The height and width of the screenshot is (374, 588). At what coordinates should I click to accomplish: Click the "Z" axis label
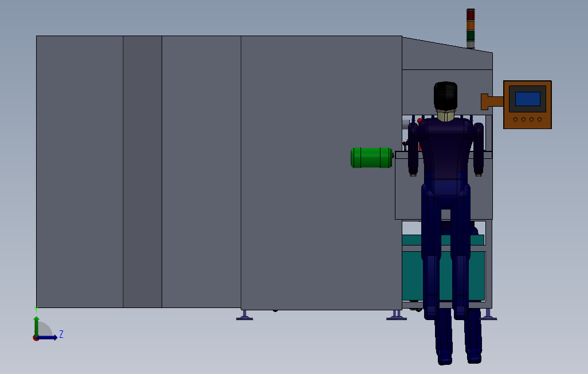pyautogui.click(x=61, y=334)
